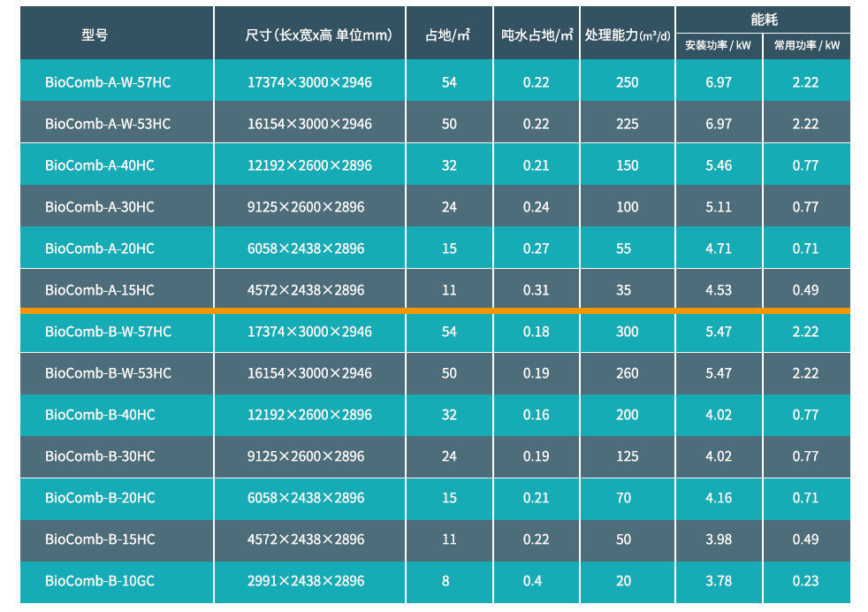Select model BioComb-B-15HC
The height and width of the screenshot is (612, 868).
tap(100, 539)
